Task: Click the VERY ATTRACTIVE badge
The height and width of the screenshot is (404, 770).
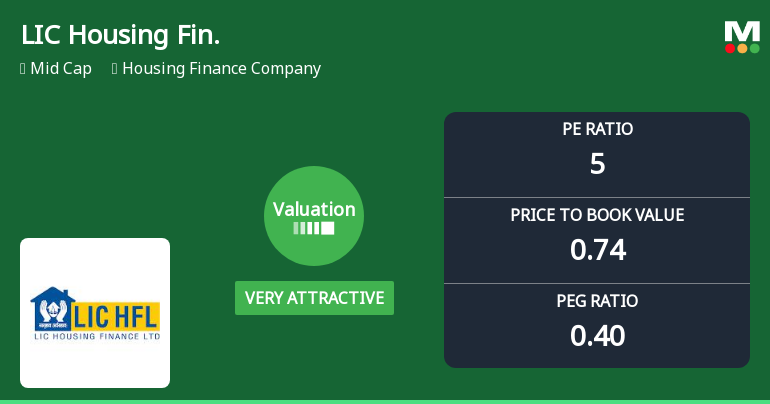Action: click(x=314, y=298)
